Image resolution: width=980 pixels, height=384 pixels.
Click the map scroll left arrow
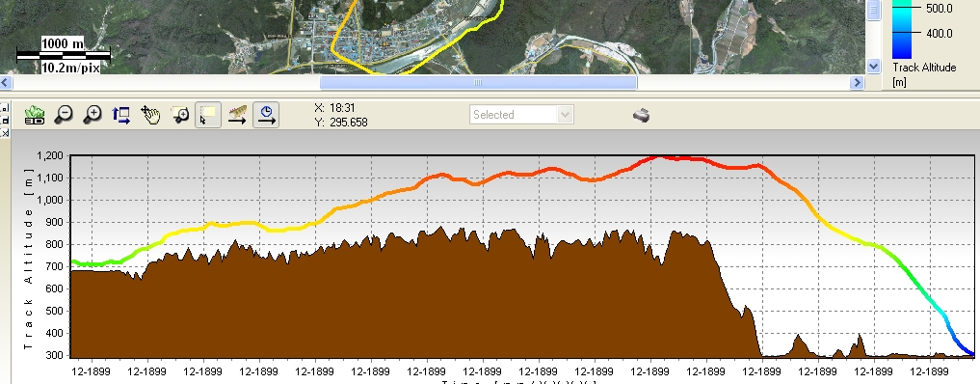5,82
